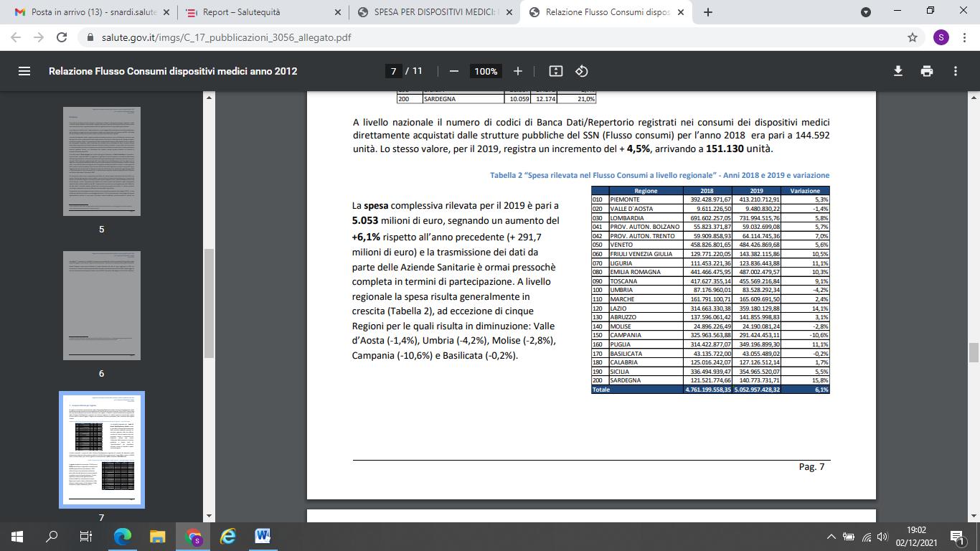Click the document vertical scrollbar thumb
This screenshot has height=551, width=980.
pos(974,353)
